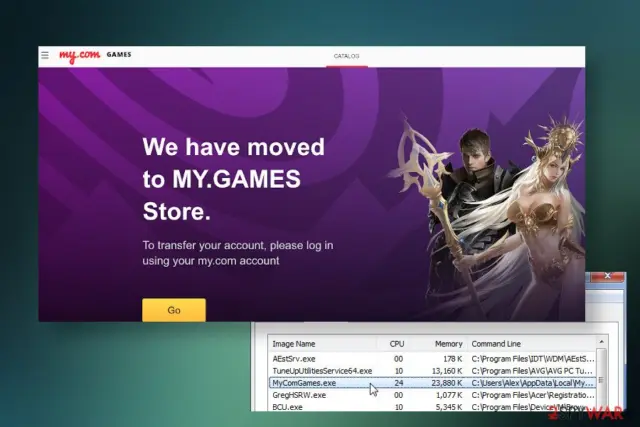Click the 'We have moved to MY.GAMES Store' headline
The image size is (640, 427).
[x=233, y=179]
